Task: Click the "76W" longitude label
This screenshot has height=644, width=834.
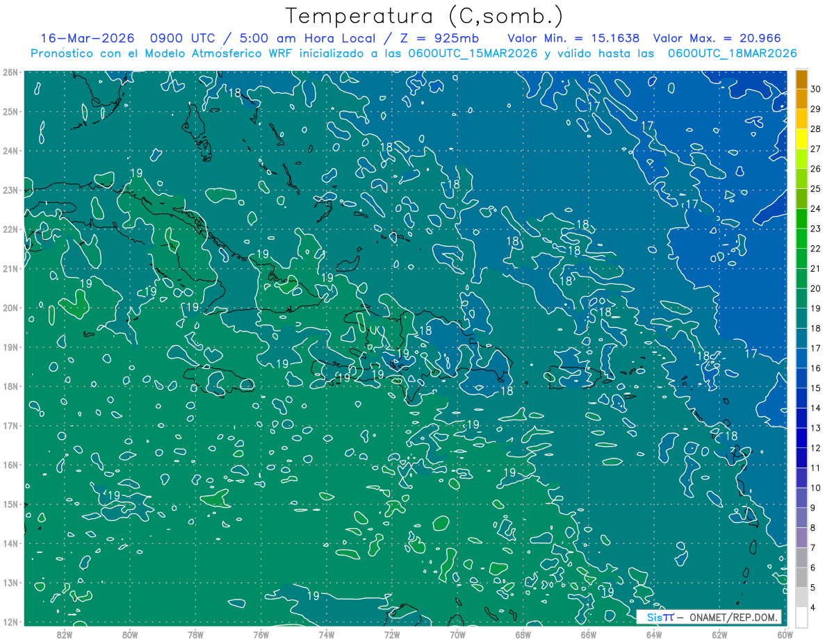Action: (x=261, y=634)
